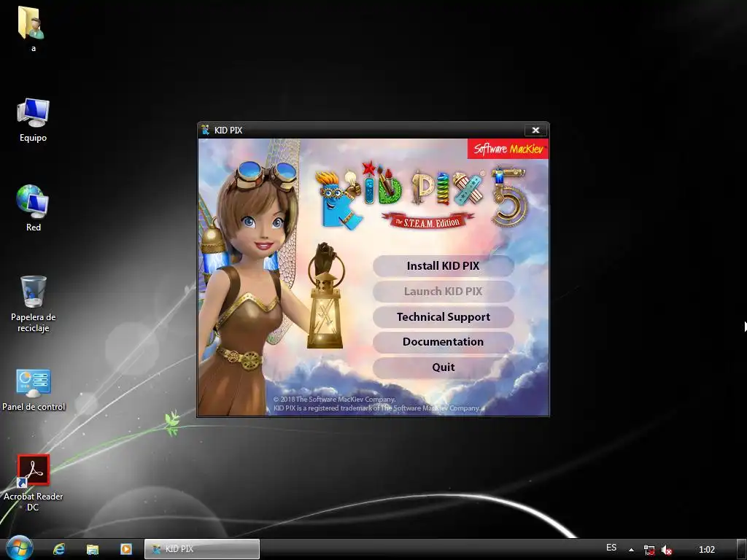Click the Software MacKiev logo badge
The height and width of the screenshot is (560, 747).
(x=508, y=149)
